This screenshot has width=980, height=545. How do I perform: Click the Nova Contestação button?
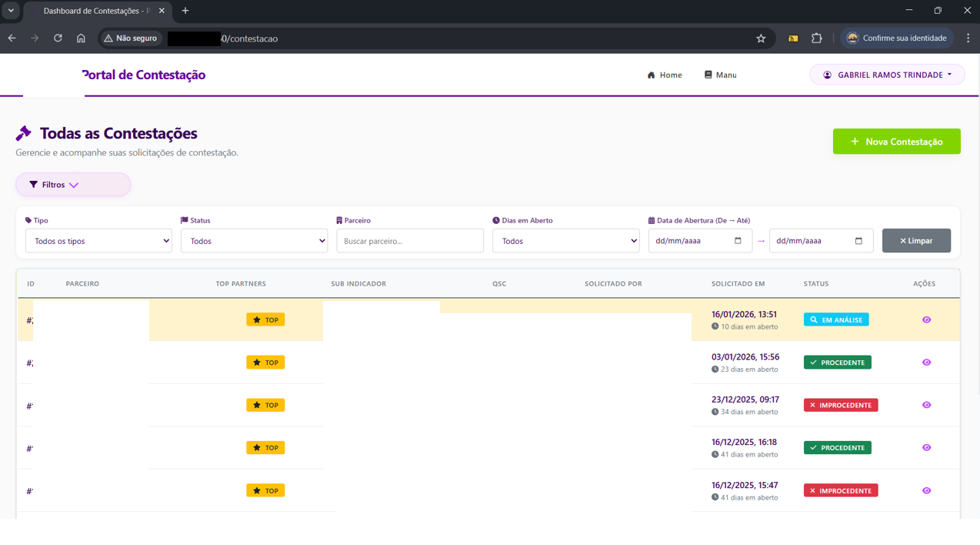click(896, 141)
